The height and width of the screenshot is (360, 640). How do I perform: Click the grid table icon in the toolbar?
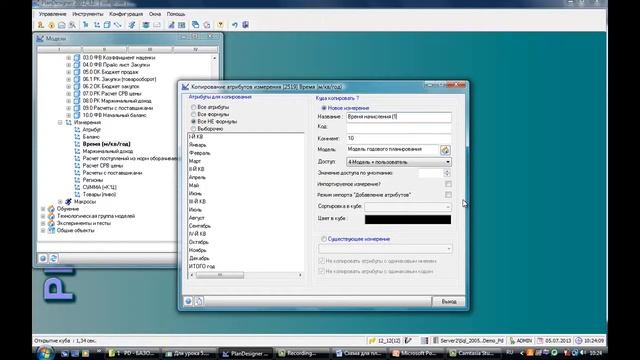[182, 25]
